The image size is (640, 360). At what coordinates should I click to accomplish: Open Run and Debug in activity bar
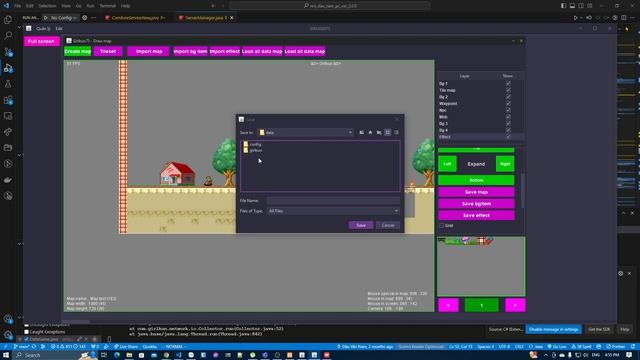coord(8,68)
